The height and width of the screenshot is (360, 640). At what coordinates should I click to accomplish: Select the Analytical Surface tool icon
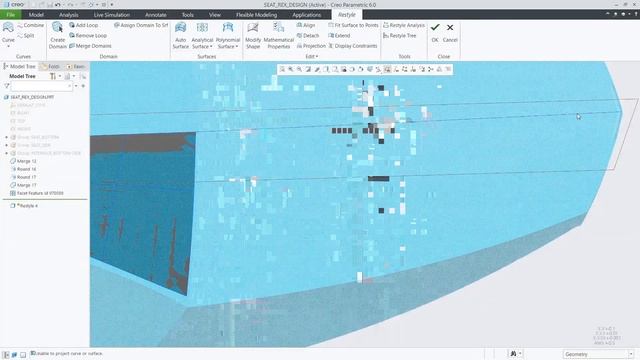[x=202, y=28]
